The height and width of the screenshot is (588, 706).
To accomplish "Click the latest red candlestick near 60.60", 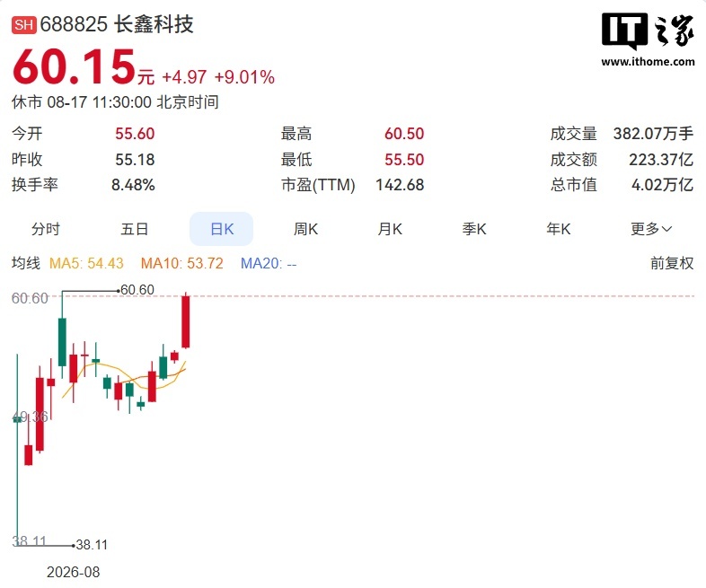I will (186, 321).
